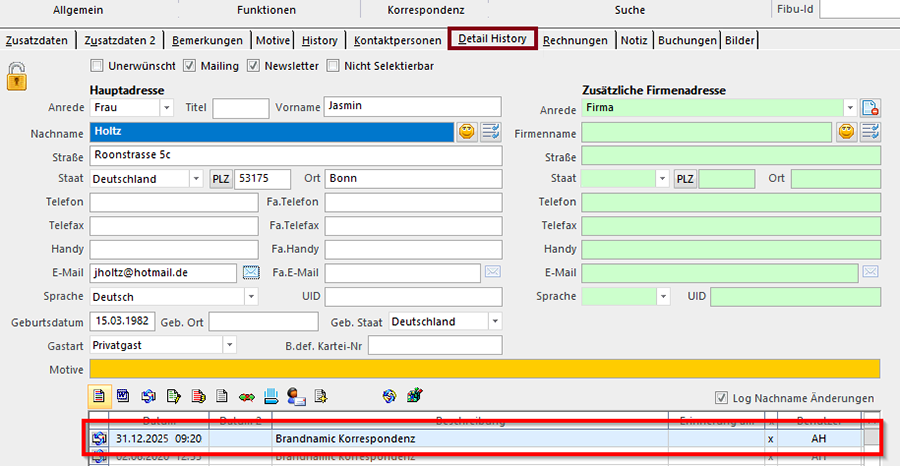Click the Allgemein menu section
This screenshot has height=466, width=900.
pos(79,10)
